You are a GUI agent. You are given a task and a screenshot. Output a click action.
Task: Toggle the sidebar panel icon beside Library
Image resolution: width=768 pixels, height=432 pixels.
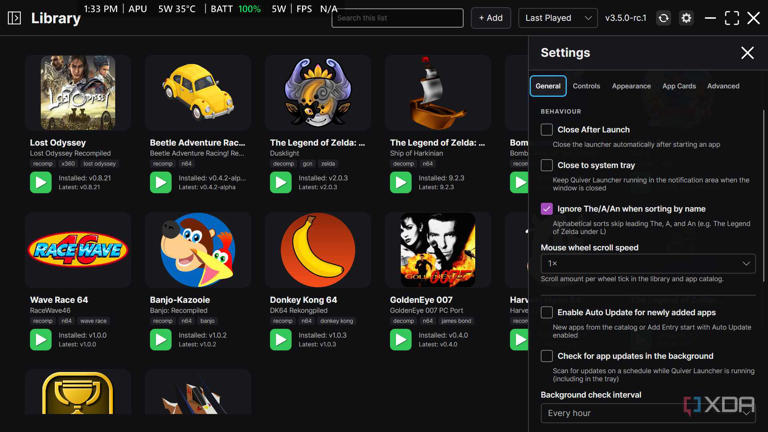click(14, 18)
